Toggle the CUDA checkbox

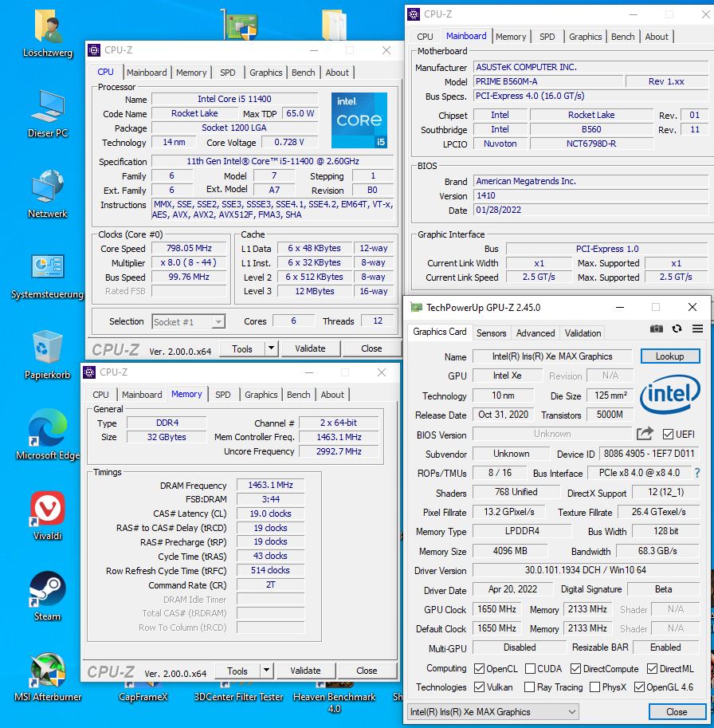(530, 668)
